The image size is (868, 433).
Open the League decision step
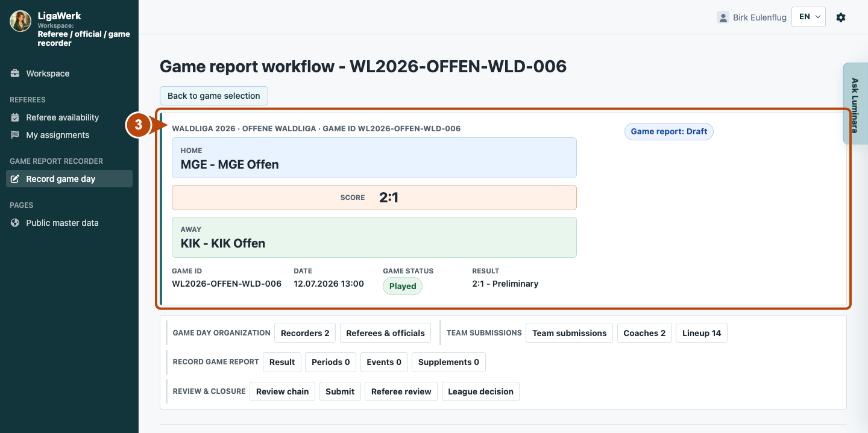[x=480, y=391]
